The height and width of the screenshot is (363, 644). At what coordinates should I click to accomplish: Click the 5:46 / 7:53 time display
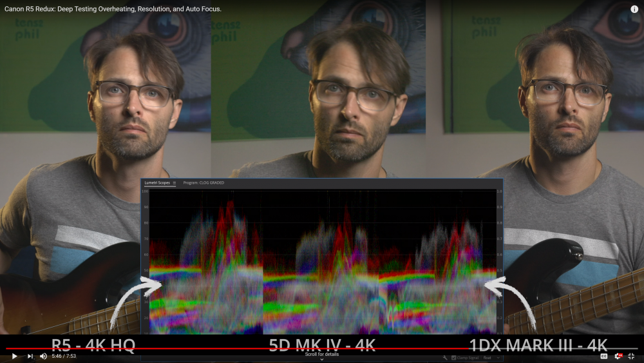point(64,356)
